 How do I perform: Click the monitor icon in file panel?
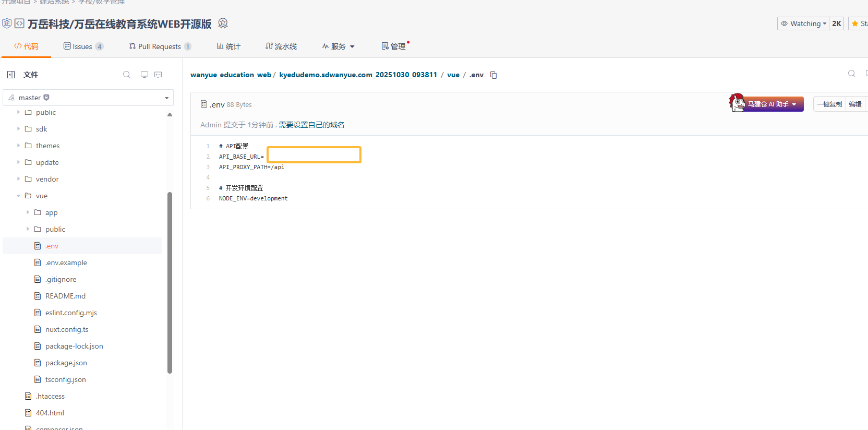[x=144, y=75]
